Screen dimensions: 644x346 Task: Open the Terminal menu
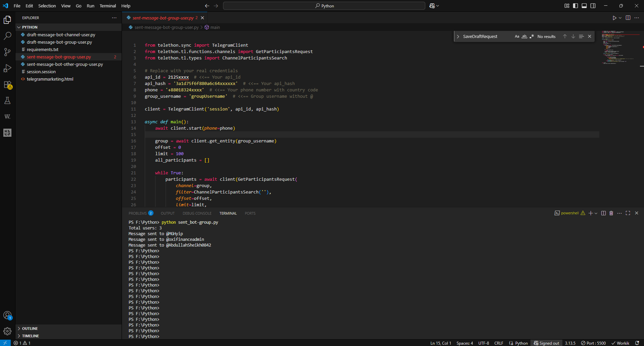108,6
